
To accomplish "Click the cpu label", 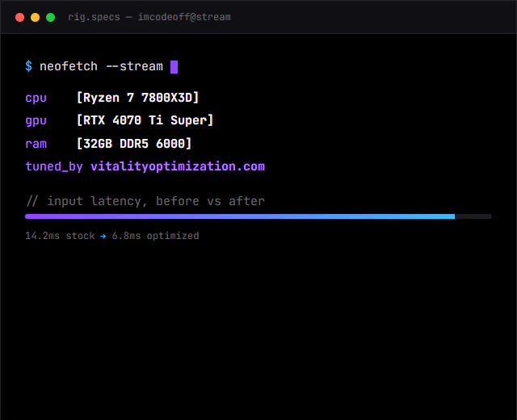I will (36, 98).
